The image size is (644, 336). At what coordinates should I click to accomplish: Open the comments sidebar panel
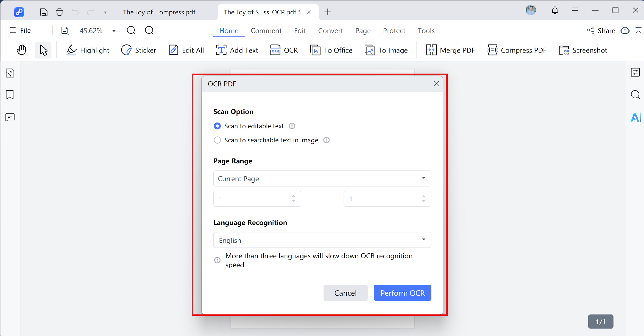pos(10,117)
